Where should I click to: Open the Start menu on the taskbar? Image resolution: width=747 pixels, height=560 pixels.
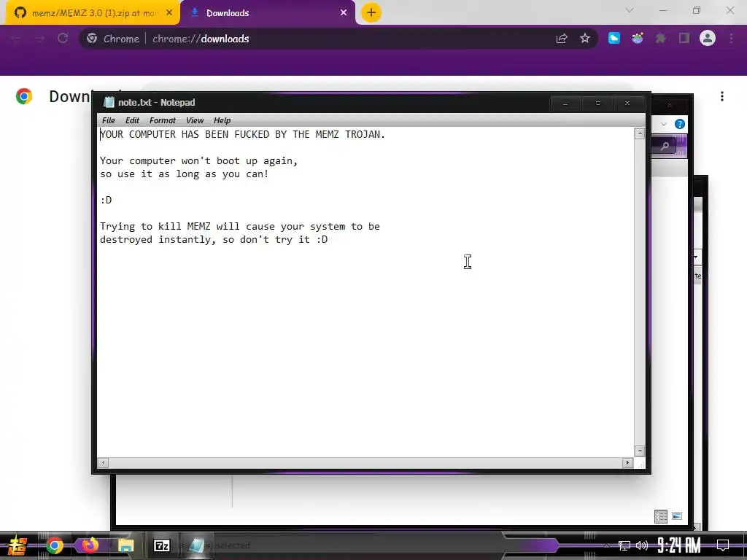point(17,545)
